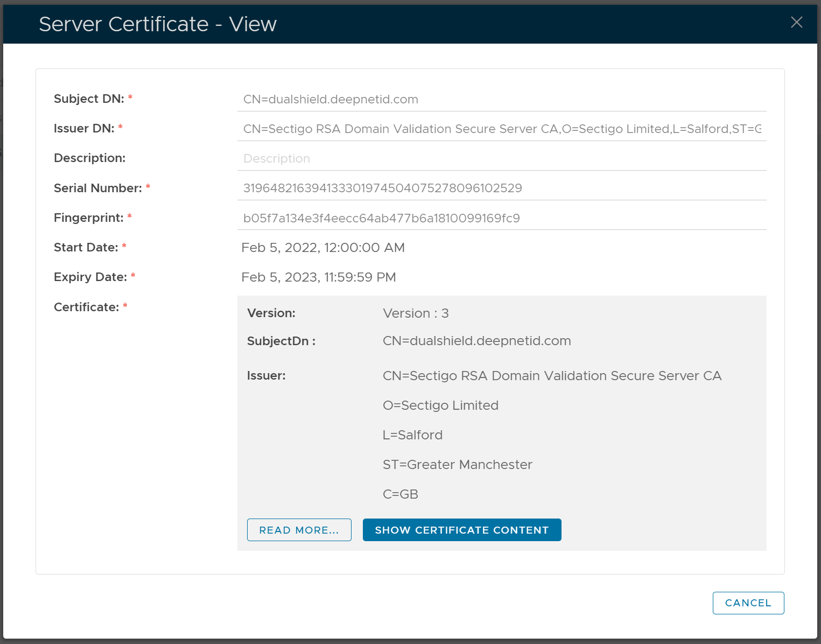Click the 'O=Sectigo Limited' issuer line
This screenshot has height=644, width=821.
440,405
